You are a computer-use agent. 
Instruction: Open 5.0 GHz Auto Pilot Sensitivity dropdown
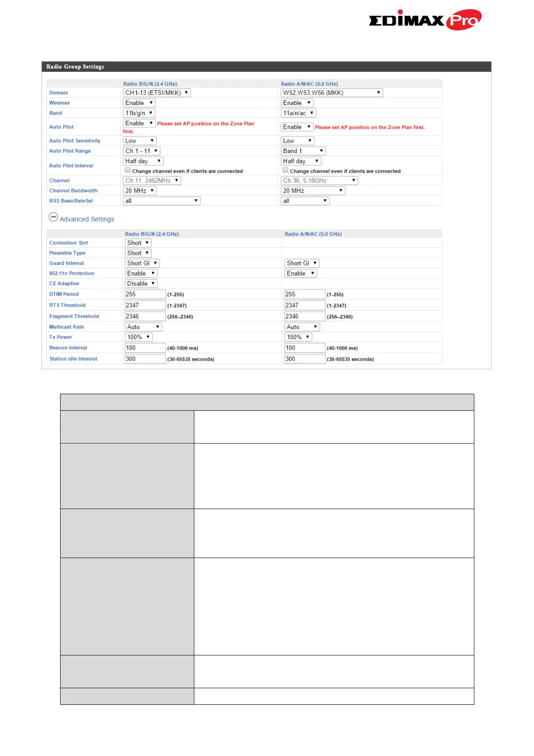(298, 141)
